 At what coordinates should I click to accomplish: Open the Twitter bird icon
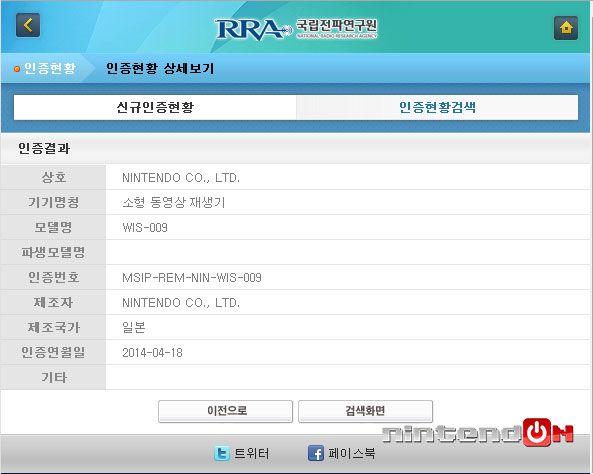click(x=222, y=453)
